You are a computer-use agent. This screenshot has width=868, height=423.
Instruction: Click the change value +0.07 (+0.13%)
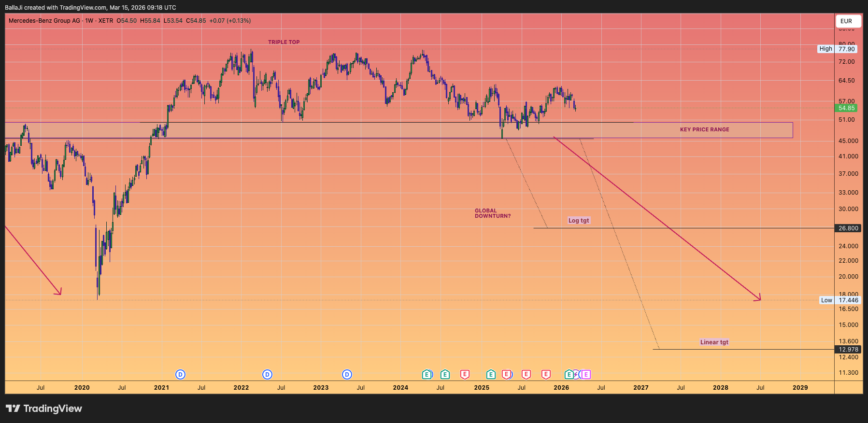[x=230, y=21]
